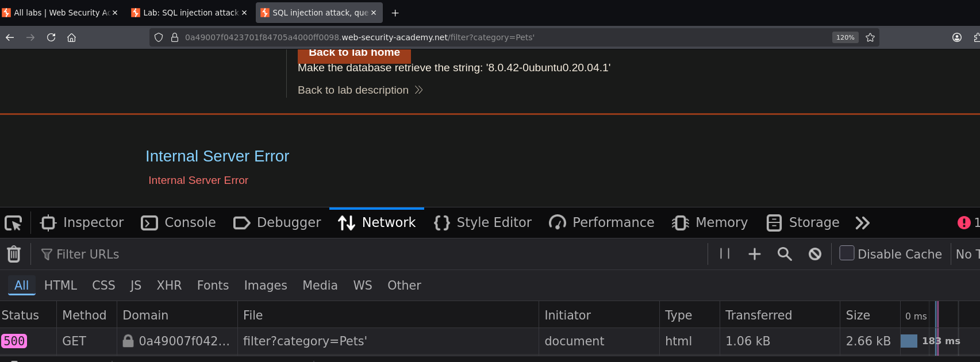Toggle the Disable Cache checkbox
This screenshot has height=362, width=980.
point(847,253)
